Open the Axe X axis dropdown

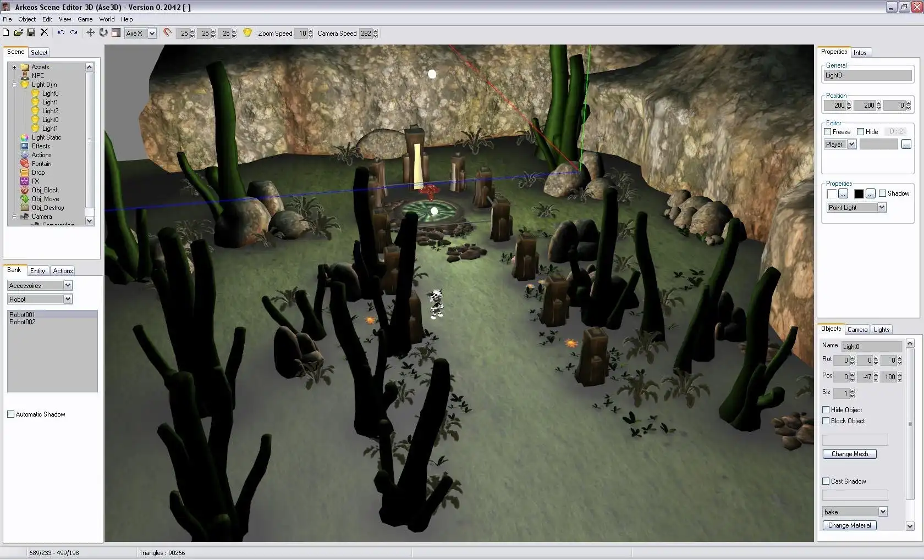(152, 34)
